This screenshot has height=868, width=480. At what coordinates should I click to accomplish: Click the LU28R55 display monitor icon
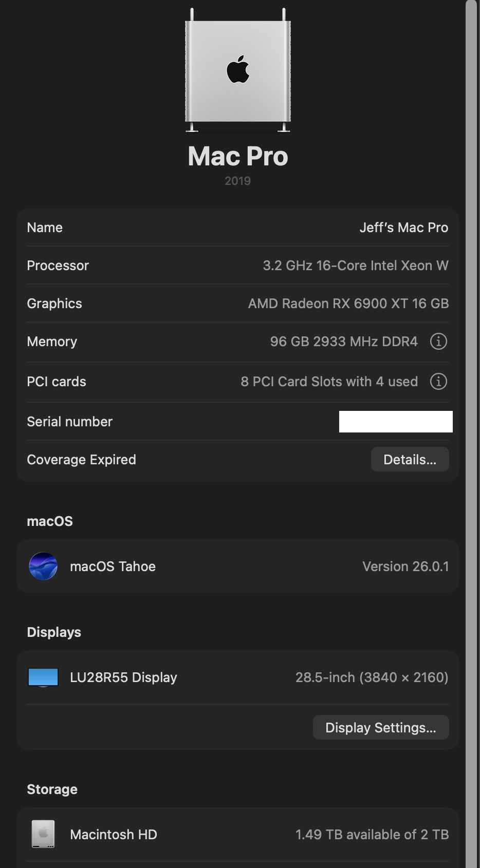(43, 677)
